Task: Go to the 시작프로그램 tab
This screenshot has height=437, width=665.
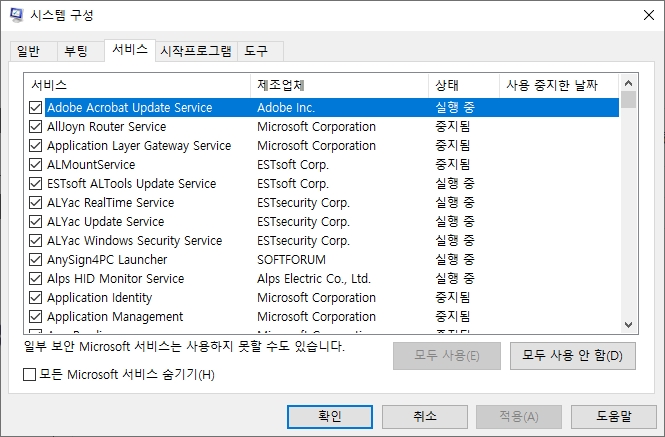Action: point(196,51)
